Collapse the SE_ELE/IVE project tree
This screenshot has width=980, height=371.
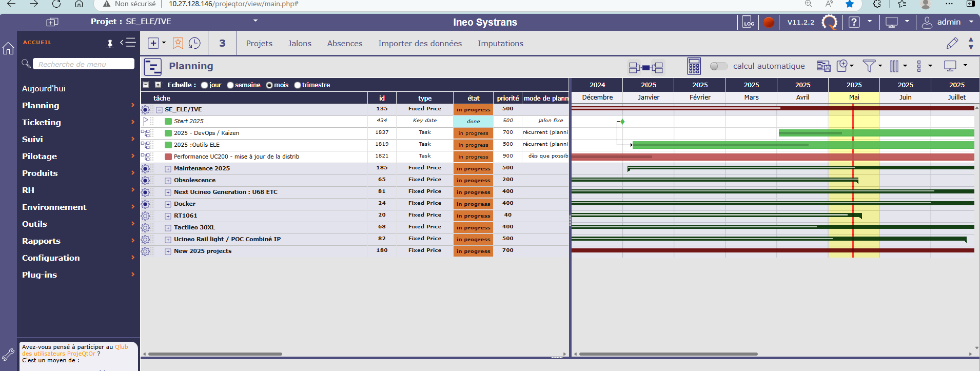[x=160, y=110]
